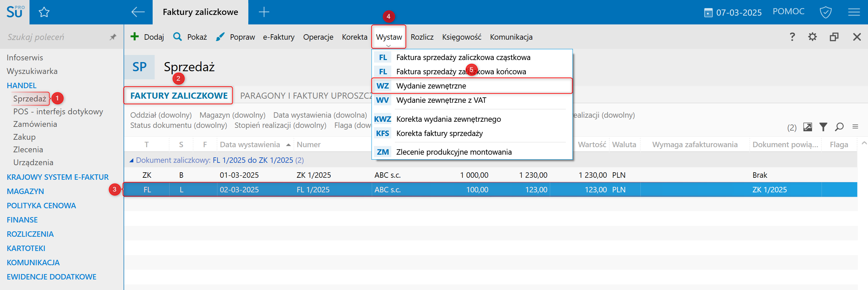Open Komunikacja toolbar menu
This screenshot has width=868, height=290.
pos(511,37)
